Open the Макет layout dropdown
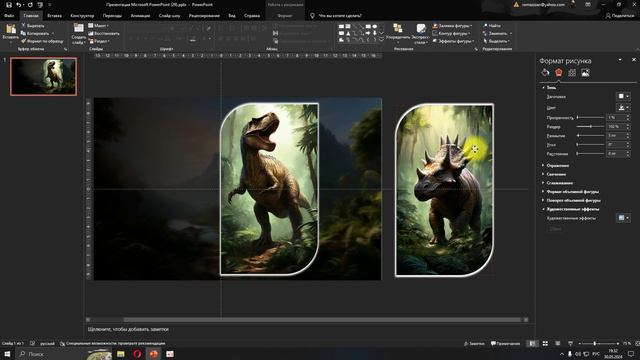Image resolution: width=640 pixels, height=360 pixels. (x=98, y=25)
